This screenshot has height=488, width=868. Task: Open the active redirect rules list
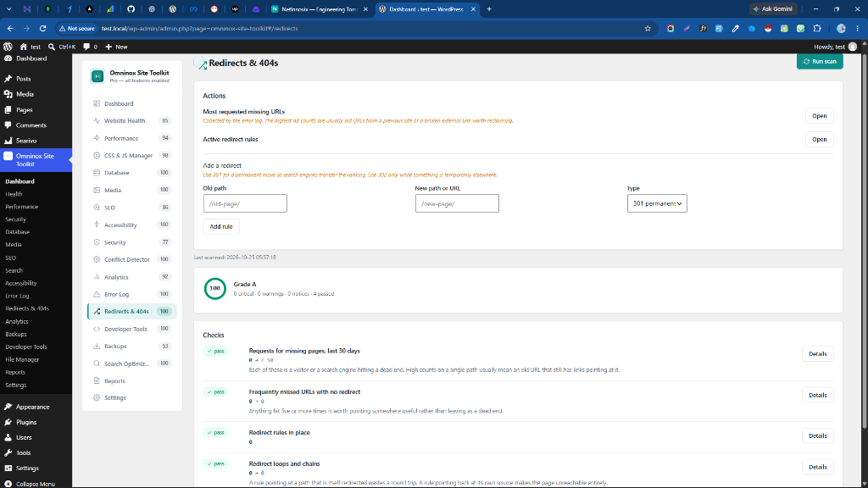click(819, 140)
